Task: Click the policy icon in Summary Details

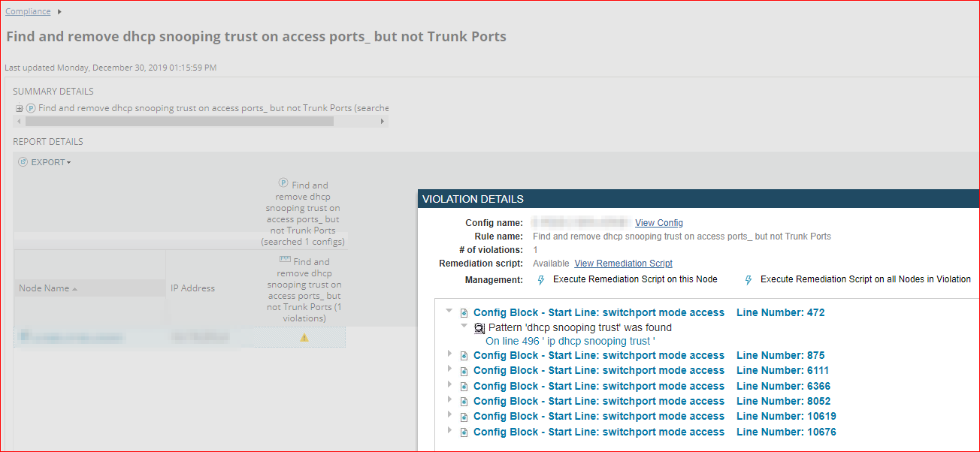Action: [31, 108]
